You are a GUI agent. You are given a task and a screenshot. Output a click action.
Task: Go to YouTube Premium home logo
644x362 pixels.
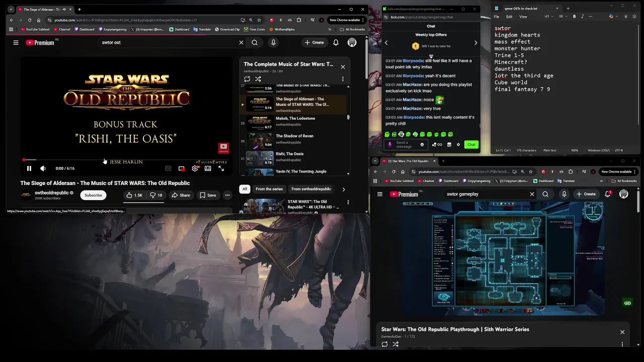click(x=40, y=43)
